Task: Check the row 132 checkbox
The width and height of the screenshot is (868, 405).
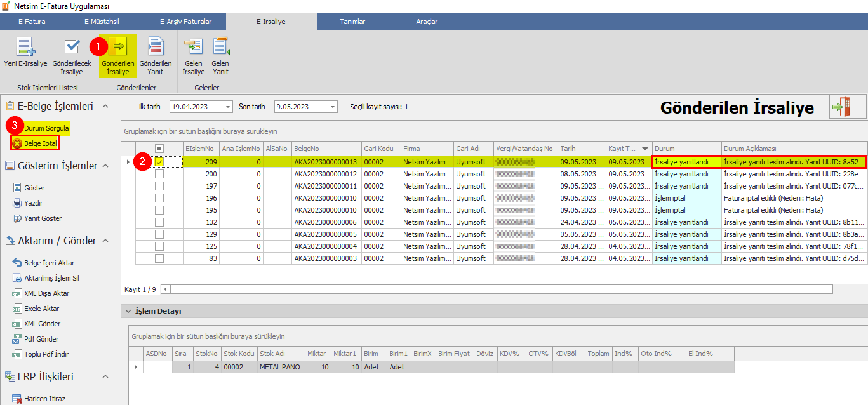Action: coord(159,222)
